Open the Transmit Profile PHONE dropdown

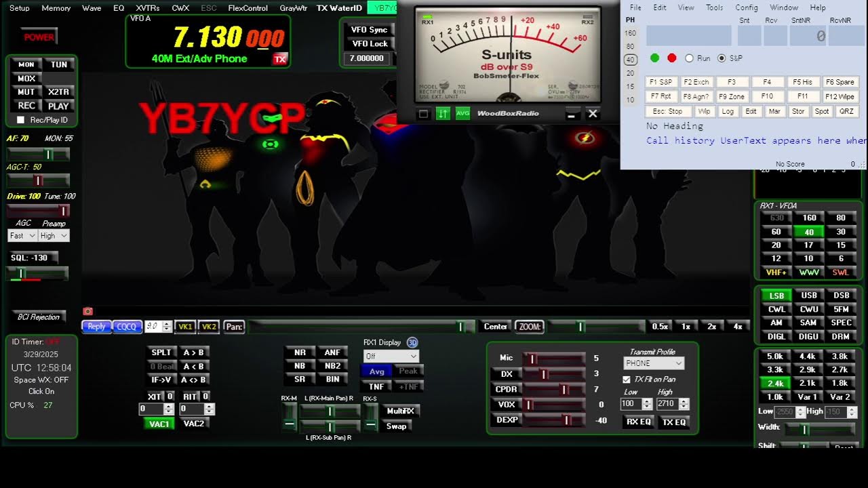[x=654, y=363]
